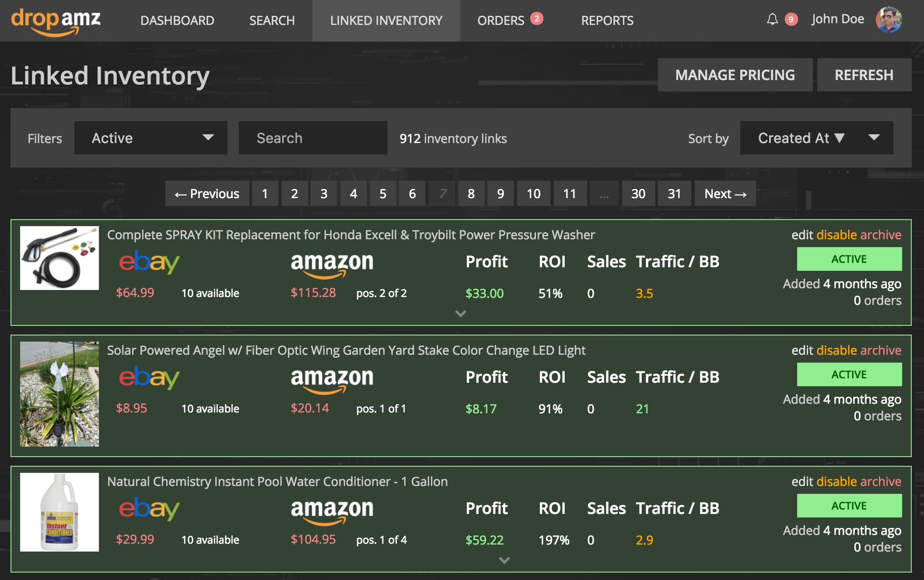The image size is (924, 580).
Task: Click ACTIVE status on the SPRAY KIT listing
Action: coord(849,259)
